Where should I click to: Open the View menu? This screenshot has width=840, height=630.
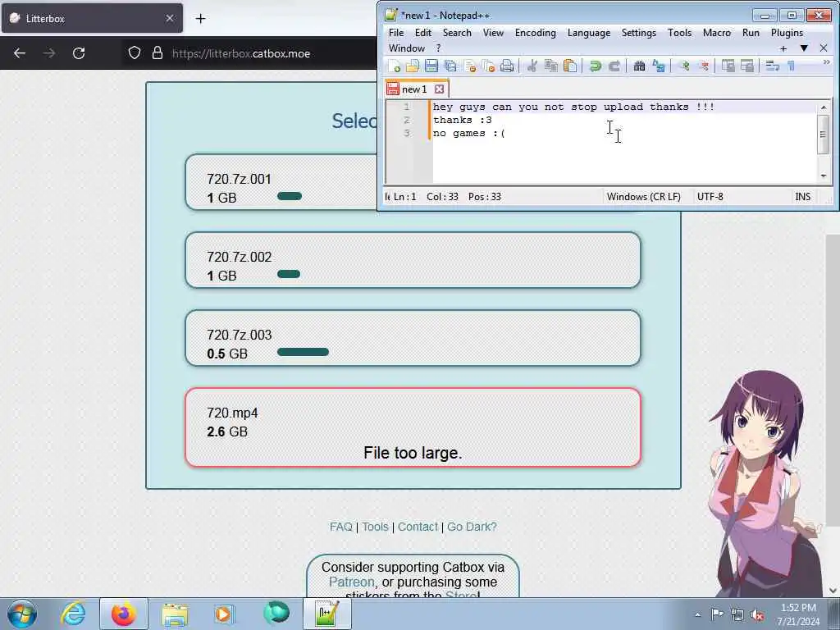493,33
